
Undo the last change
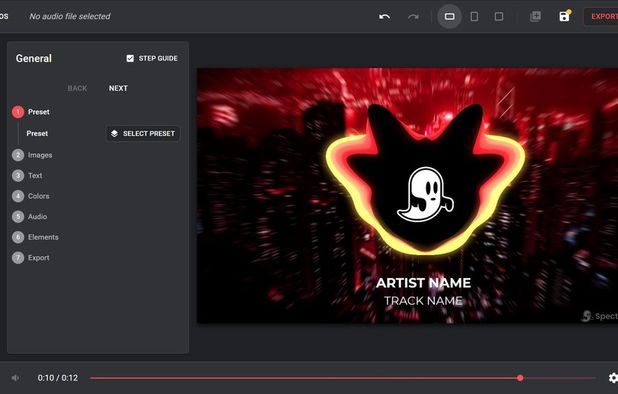[x=384, y=17]
